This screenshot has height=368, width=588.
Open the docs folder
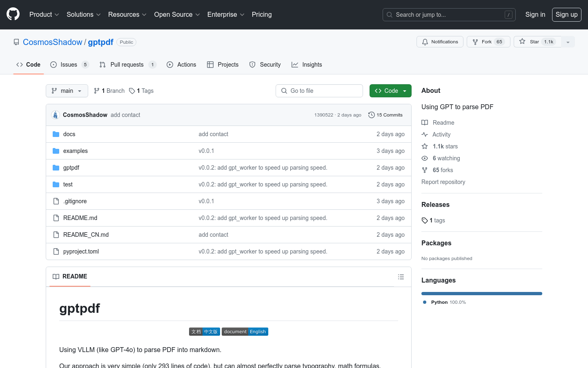pyautogui.click(x=69, y=134)
